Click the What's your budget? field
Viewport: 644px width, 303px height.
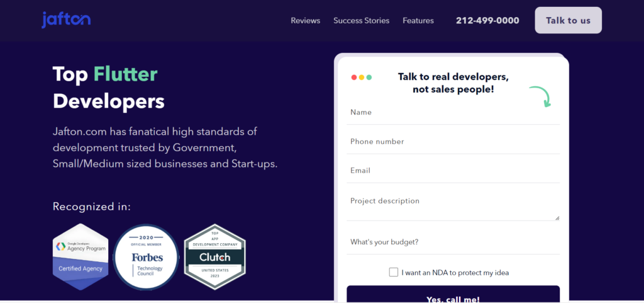tap(453, 242)
